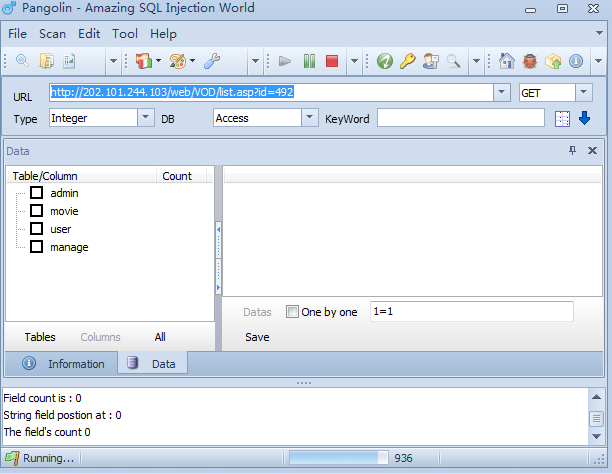Click the blue info about icon
This screenshot has width=612, height=474.
pyautogui.click(x=576, y=61)
